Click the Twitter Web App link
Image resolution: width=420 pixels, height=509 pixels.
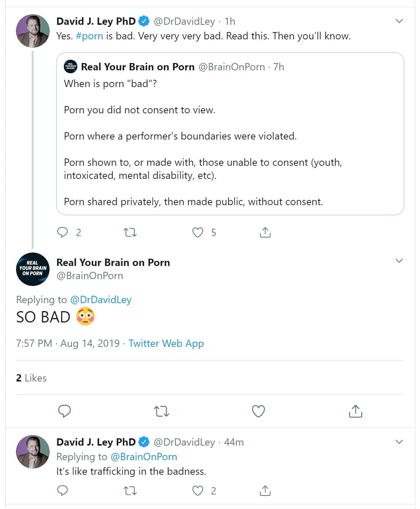[x=166, y=343]
